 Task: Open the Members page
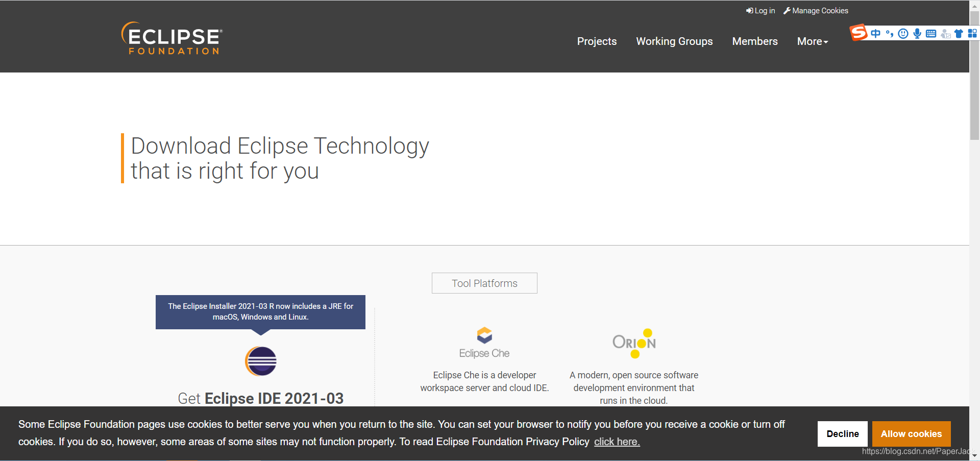755,41
